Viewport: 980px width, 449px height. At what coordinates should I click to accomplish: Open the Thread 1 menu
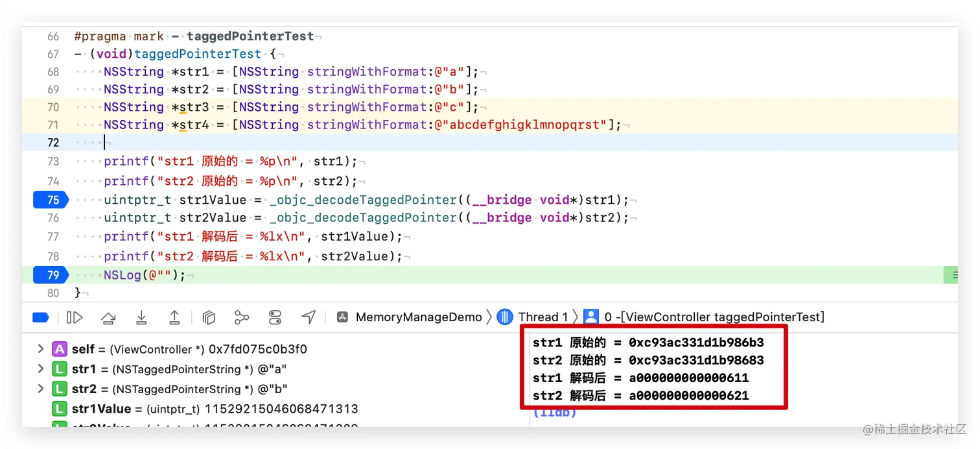click(x=544, y=317)
